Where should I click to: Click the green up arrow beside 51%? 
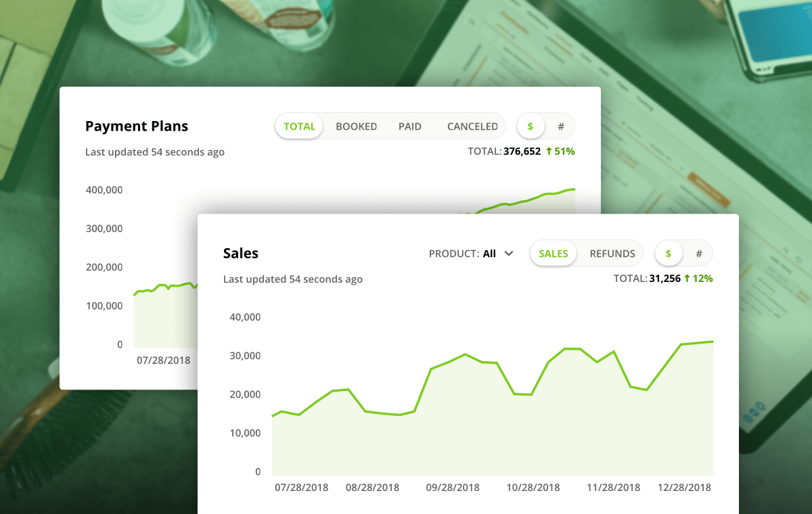(x=549, y=151)
